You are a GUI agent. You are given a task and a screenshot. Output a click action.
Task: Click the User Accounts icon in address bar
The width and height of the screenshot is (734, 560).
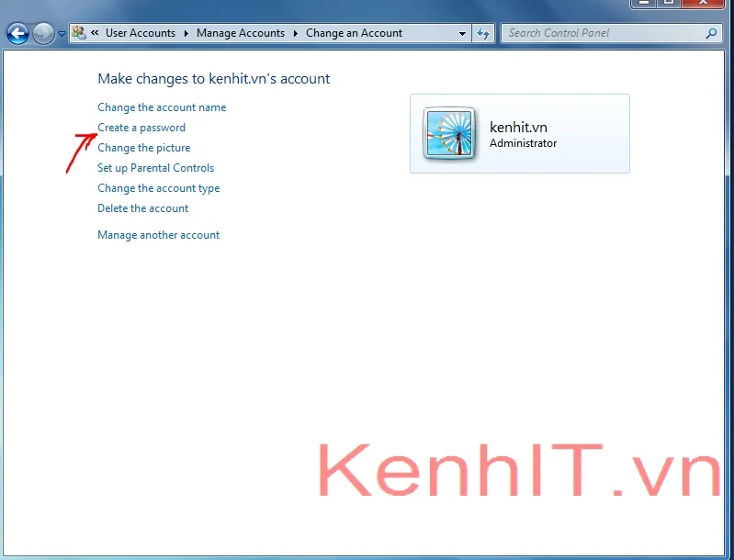tap(80, 33)
